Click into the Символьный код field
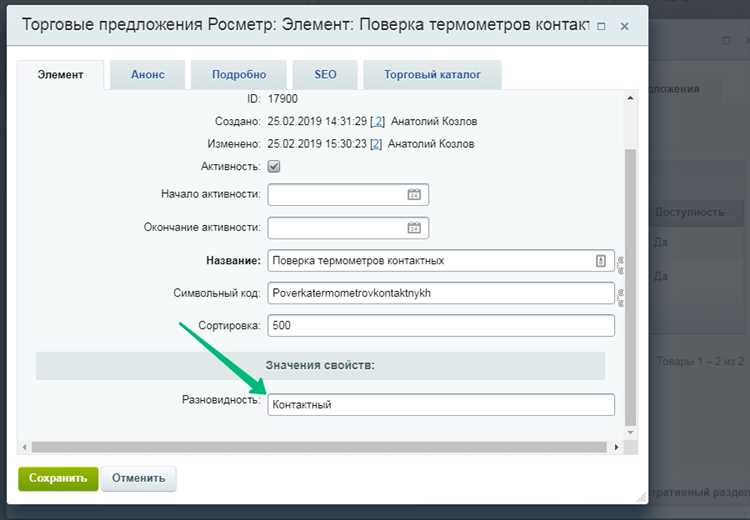Screen dimensions: 750x520 click(441, 293)
